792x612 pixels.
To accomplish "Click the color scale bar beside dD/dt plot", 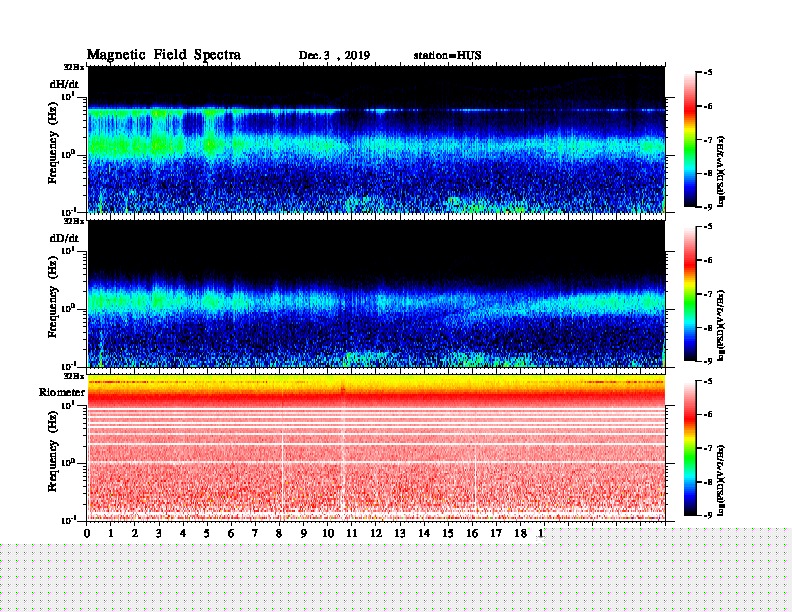I will click(x=690, y=294).
